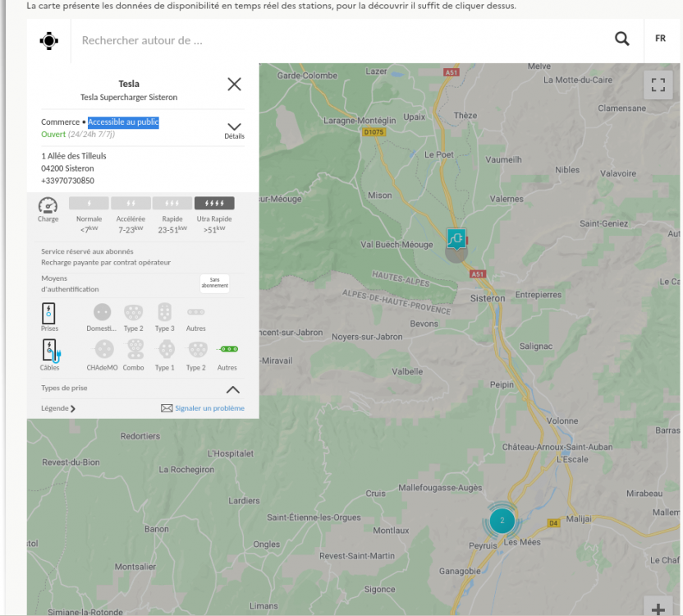
Task: Click the CHAdeMO connector icon
Action: [103, 349]
